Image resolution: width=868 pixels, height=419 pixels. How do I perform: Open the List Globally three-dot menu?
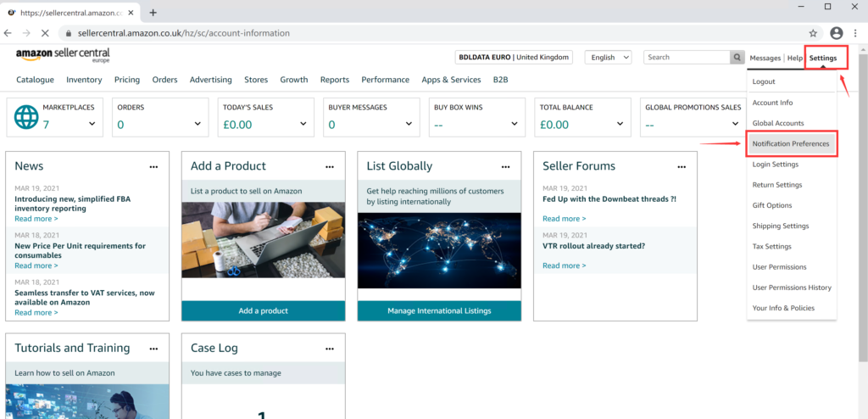click(x=505, y=166)
